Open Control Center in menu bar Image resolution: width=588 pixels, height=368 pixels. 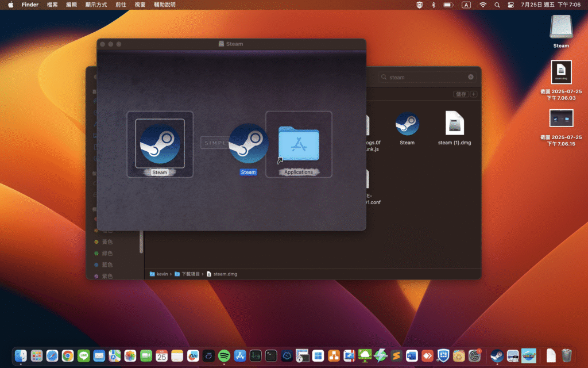510,5
